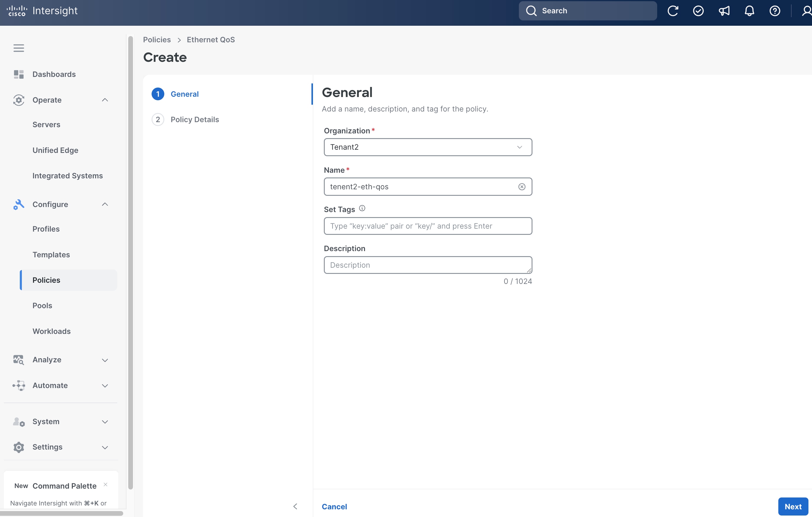
Task: Click the sidebar horizontal scrollbar
Action: click(61, 513)
